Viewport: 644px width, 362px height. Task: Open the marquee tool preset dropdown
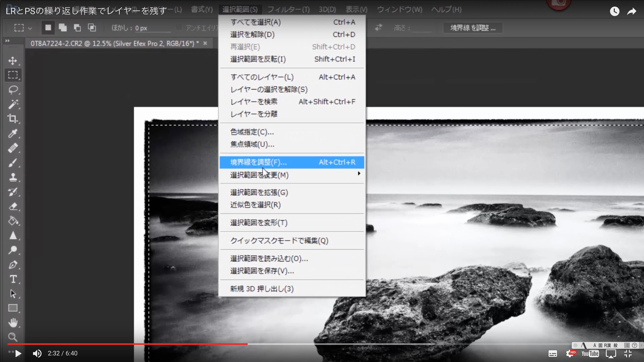click(x=30, y=28)
